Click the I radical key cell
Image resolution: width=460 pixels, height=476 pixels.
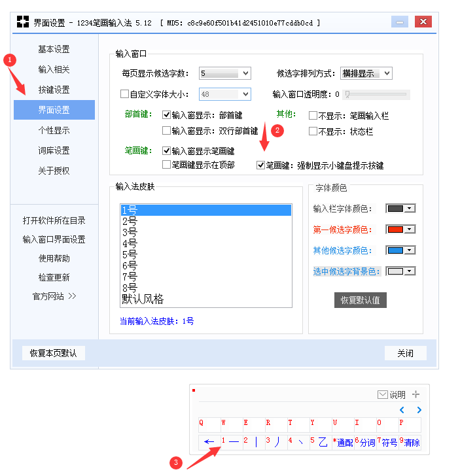click(x=365, y=425)
